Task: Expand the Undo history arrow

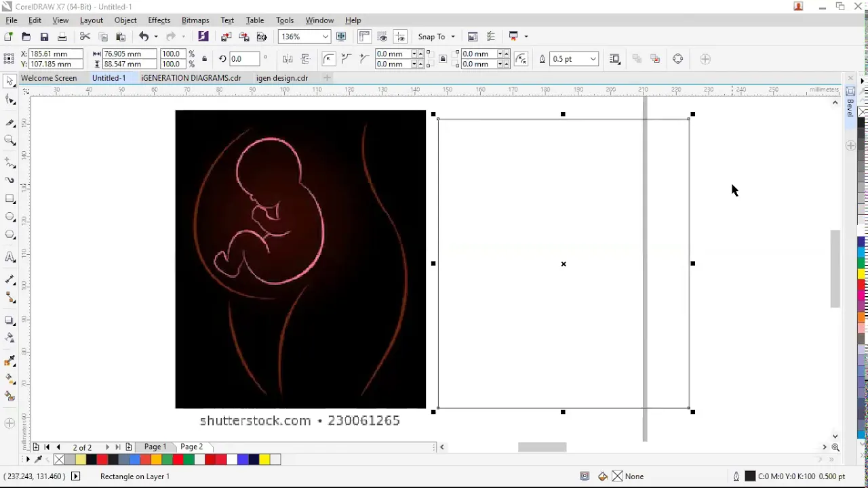Action: point(155,37)
